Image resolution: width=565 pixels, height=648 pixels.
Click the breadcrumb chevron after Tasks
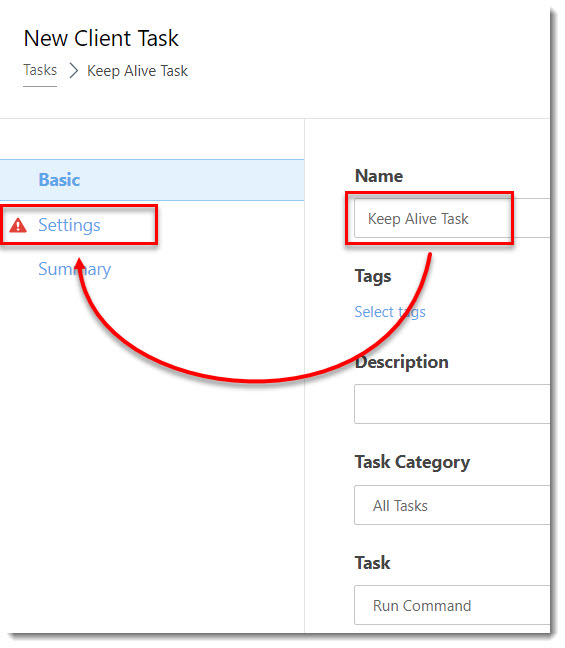[74, 71]
